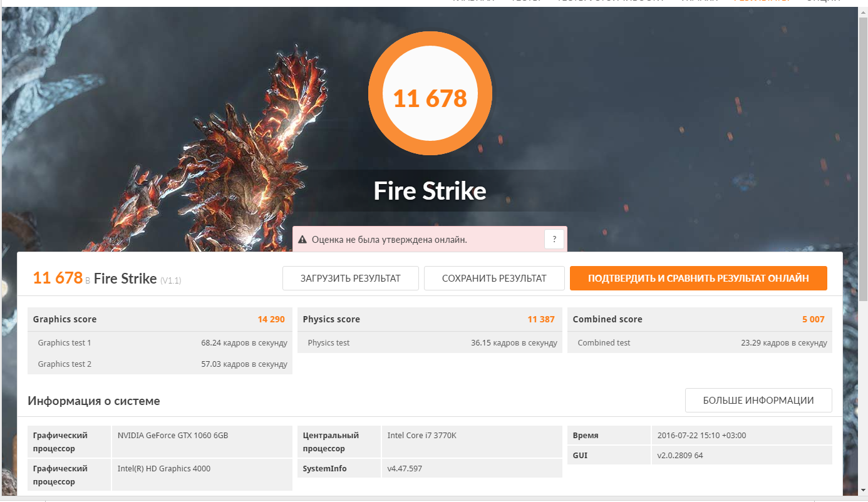
Task: Click the Graphics test 2 row label
Action: click(x=65, y=364)
